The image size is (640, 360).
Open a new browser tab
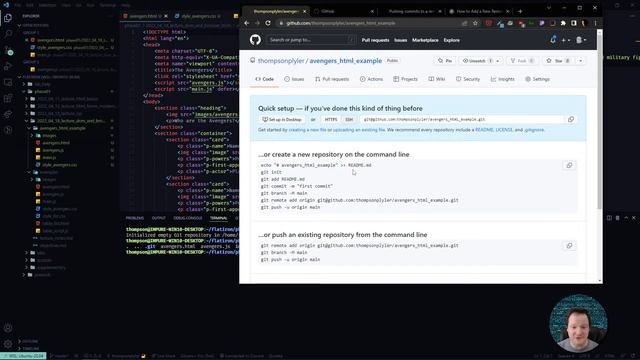[520, 11]
